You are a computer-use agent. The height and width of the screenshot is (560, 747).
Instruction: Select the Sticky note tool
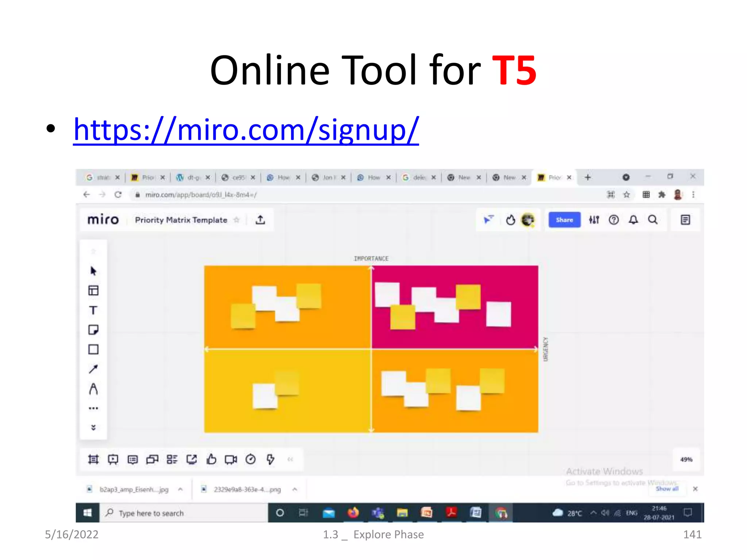point(93,330)
